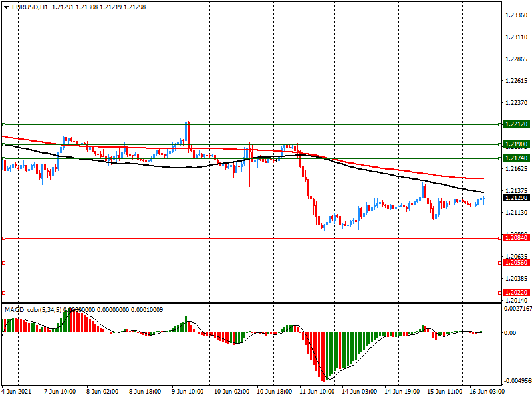Select right anchor of 1.20840 horizontal line

pyautogui.click(x=500, y=239)
